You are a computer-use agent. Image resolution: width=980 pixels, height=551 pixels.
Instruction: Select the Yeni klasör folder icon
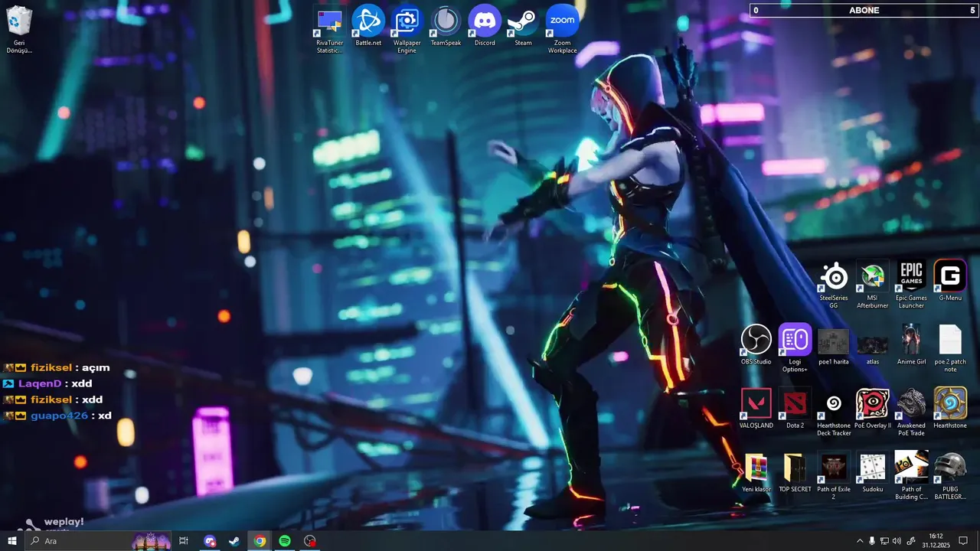[x=756, y=472]
